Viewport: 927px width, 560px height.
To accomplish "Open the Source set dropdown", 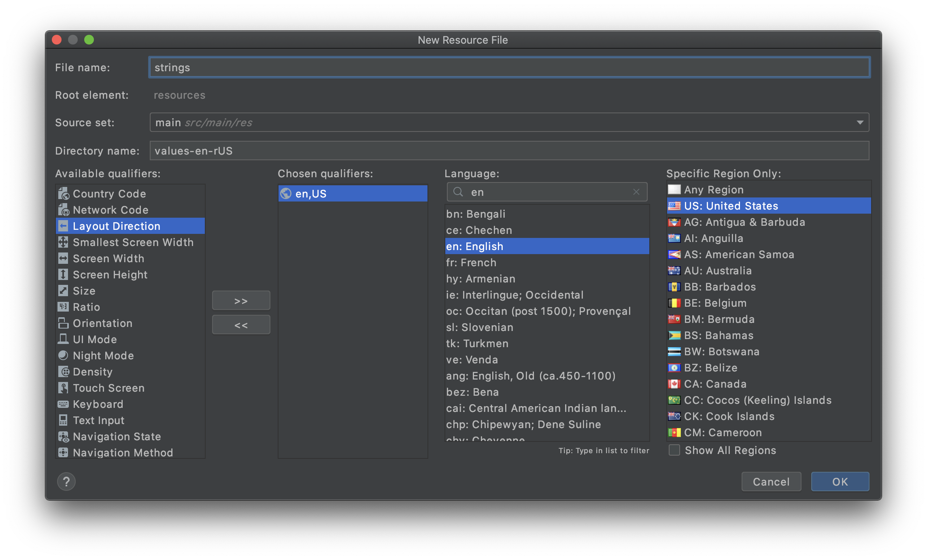I will coord(860,122).
